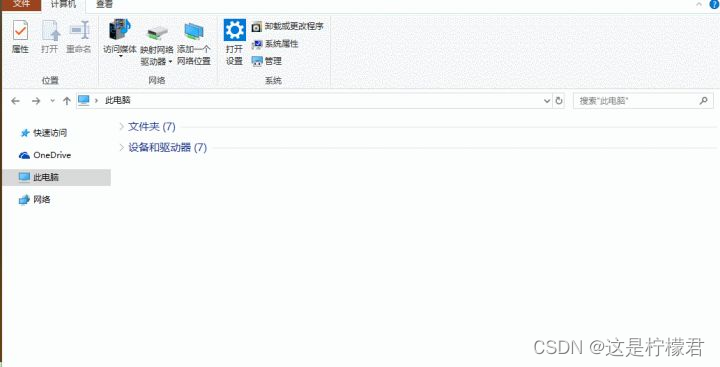Image resolution: width=720 pixels, height=367 pixels.
Task: Select the 计算机 ribbon tab
Action: click(x=63, y=5)
